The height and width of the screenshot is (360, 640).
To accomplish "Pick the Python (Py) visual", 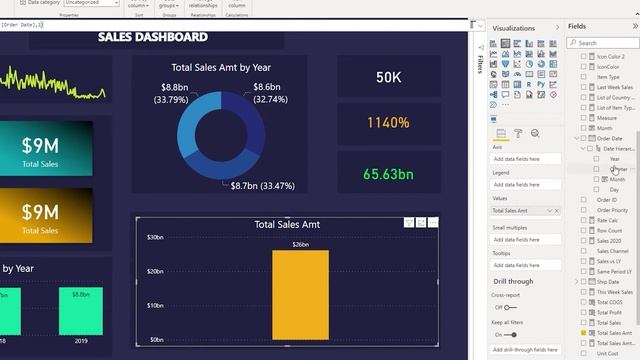I will coord(541,84).
